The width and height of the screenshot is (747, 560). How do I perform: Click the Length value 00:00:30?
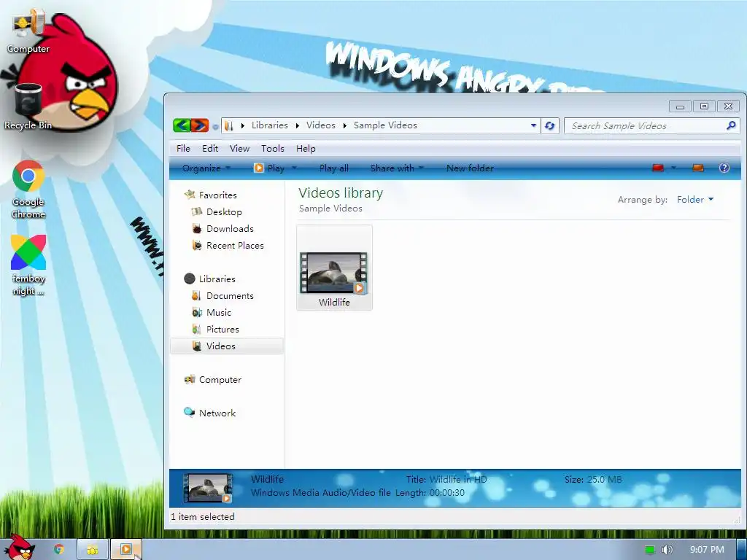click(x=447, y=493)
